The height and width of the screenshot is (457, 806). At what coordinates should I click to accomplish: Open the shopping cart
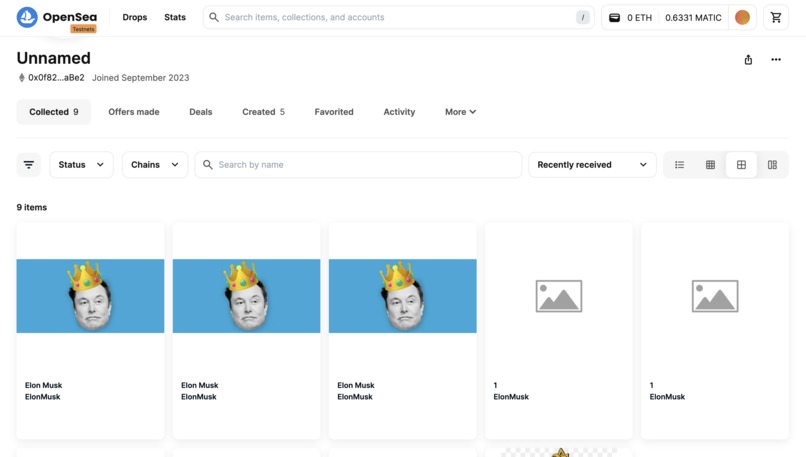tap(776, 17)
